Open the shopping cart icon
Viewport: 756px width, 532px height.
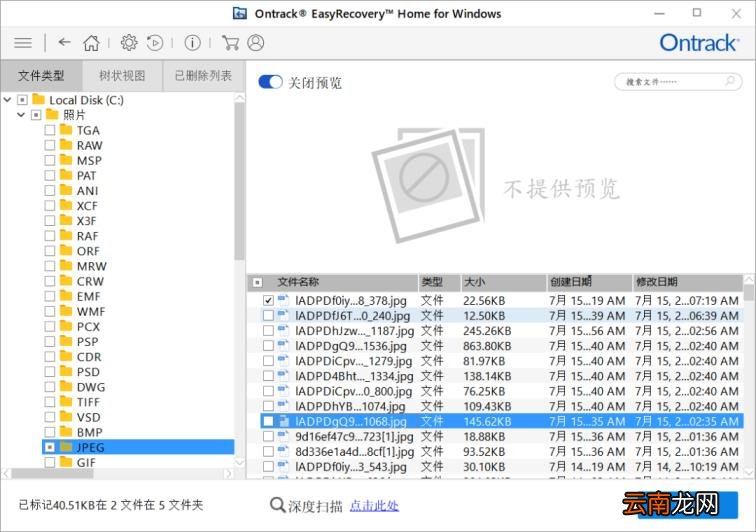(x=230, y=43)
